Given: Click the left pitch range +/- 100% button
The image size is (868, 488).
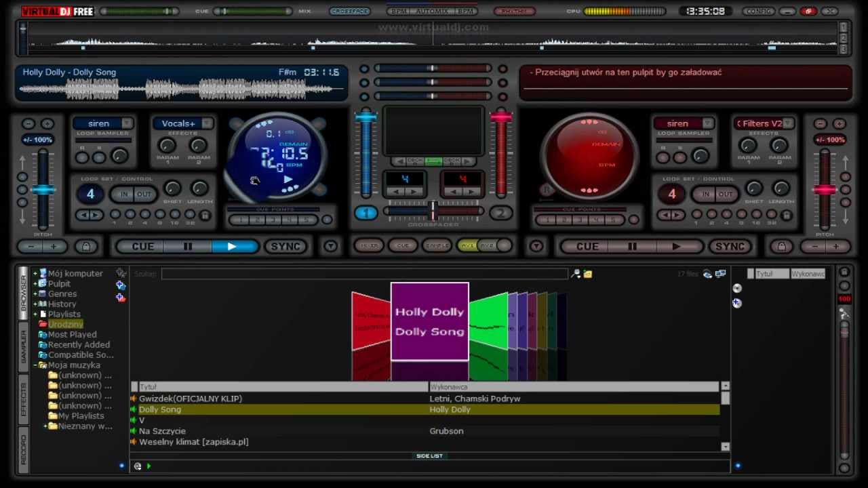Looking at the screenshot, I should click(37, 140).
